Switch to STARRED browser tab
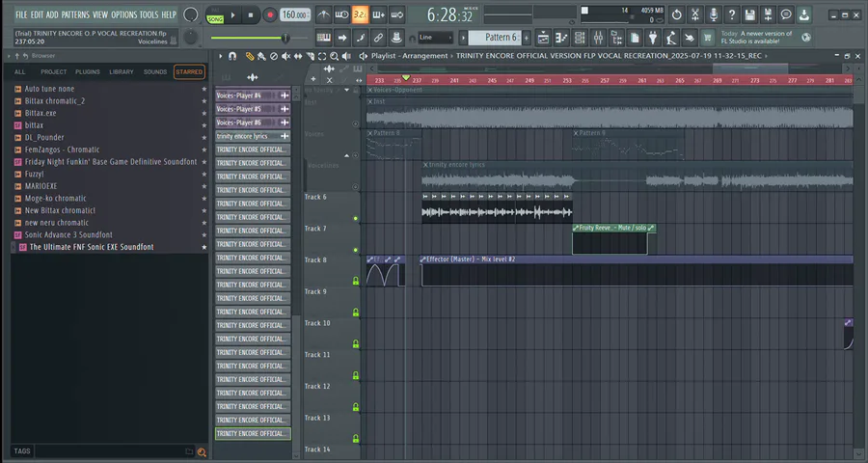The image size is (868, 463). 189,72
